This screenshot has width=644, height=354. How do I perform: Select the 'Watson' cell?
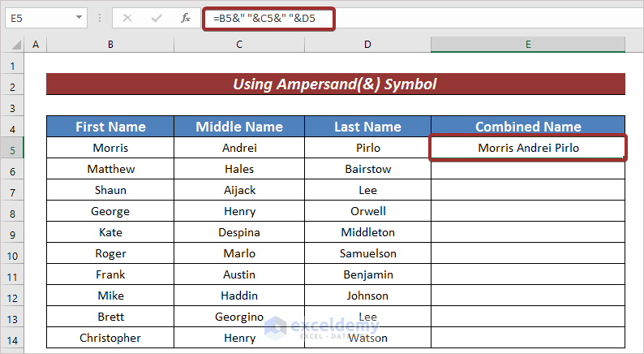[367, 338]
